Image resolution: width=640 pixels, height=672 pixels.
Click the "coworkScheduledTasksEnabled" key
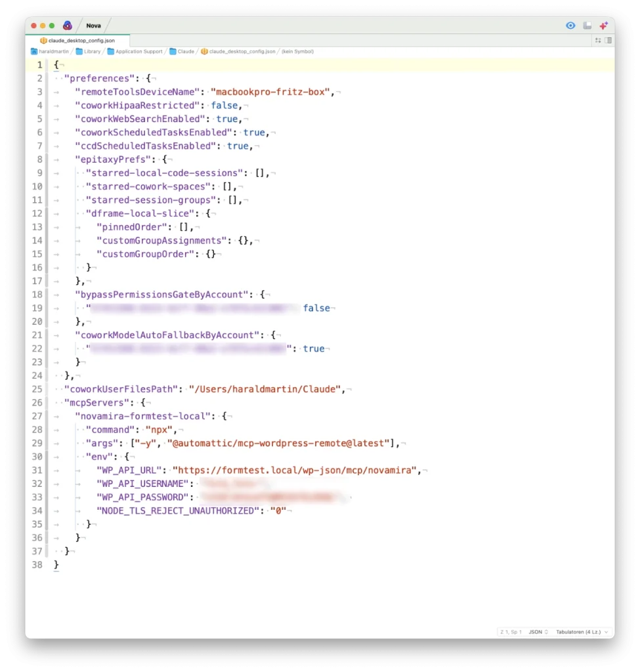pos(154,133)
